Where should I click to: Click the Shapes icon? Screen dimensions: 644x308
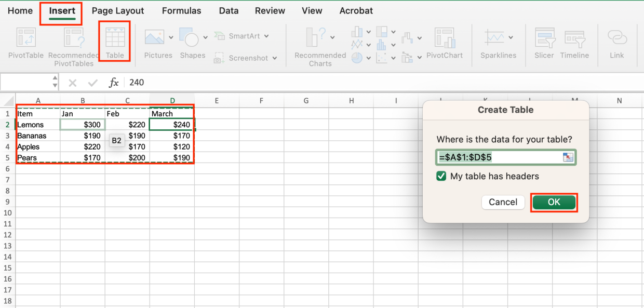click(x=189, y=38)
